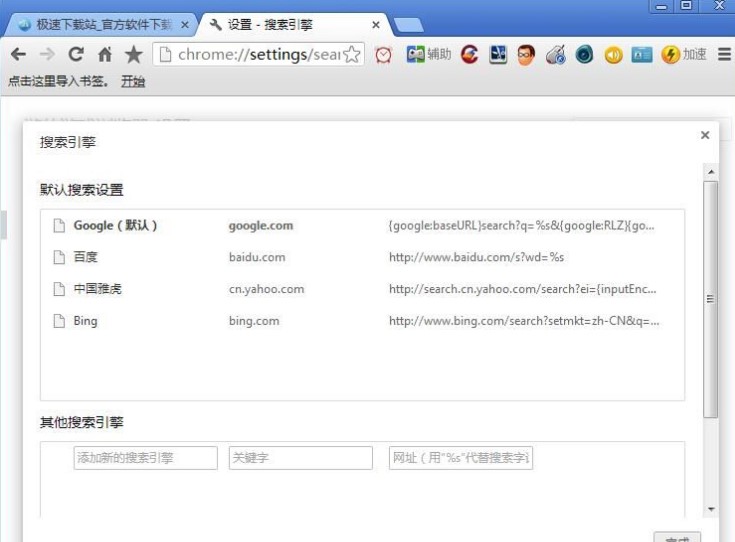Click the Google search URL text
The height and width of the screenshot is (542, 735).
click(521, 226)
